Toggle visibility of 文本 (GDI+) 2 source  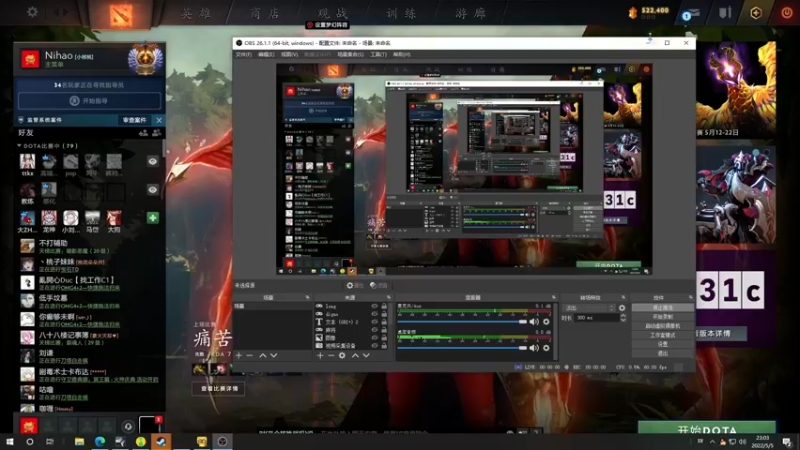click(x=374, y=322)
